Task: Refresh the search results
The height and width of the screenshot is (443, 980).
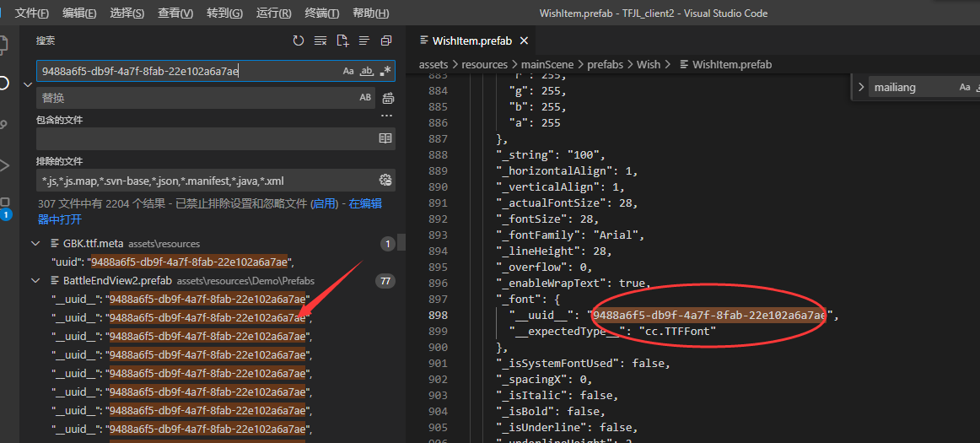Action: 298,41
